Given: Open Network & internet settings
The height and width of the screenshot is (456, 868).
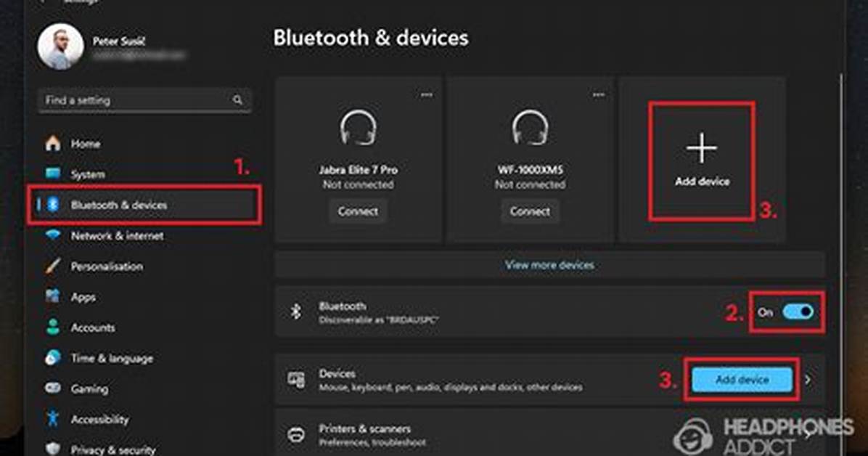Looking at the screenshot, I should coord(117,236).
